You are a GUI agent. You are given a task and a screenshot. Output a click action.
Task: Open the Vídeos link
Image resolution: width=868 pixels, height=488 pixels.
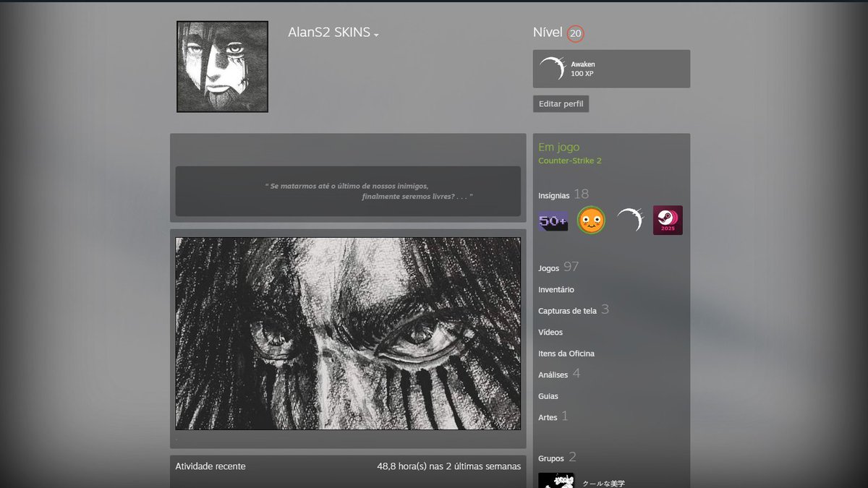point(550,333)
